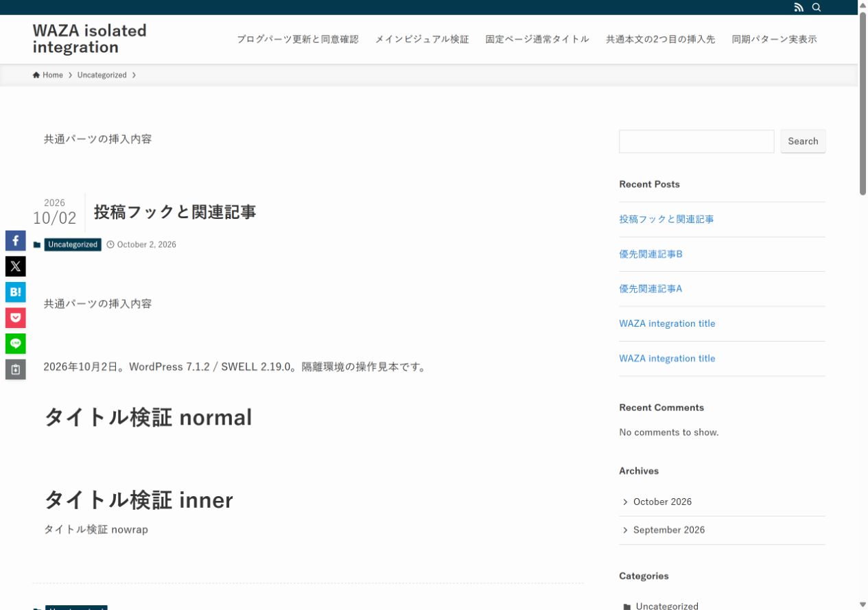This screenshot has height=610, width=868.
Task: Go to WAZA isolated integration site title
Action: [90, 39]
